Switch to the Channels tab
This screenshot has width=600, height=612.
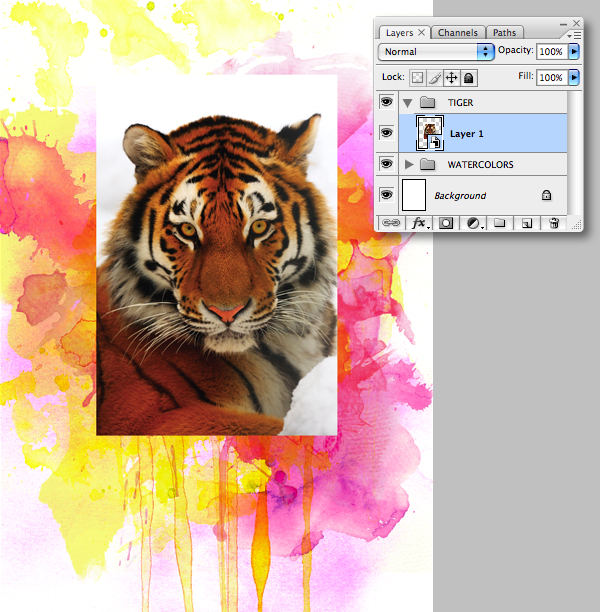click(458, 33)
